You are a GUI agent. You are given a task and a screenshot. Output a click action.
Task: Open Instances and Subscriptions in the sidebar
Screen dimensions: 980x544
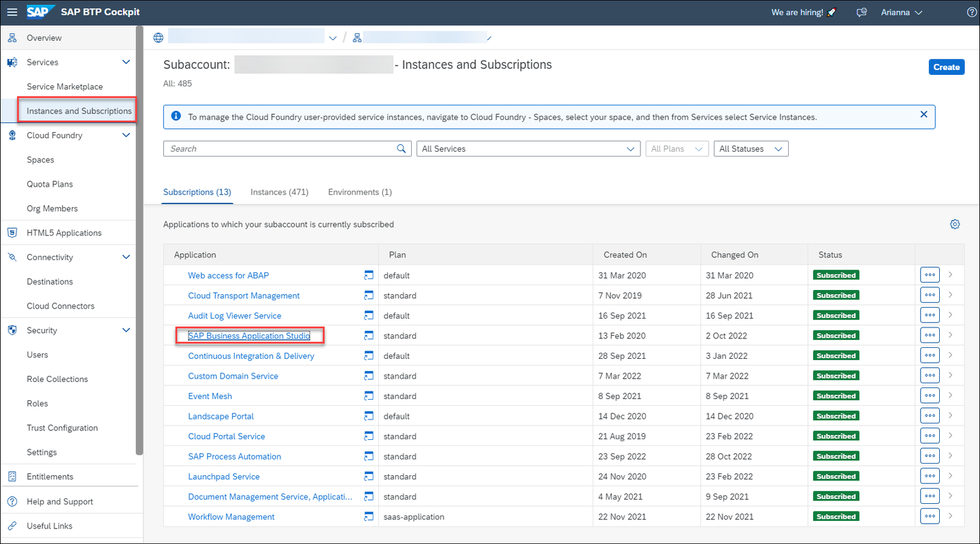[x=79, y=111]
